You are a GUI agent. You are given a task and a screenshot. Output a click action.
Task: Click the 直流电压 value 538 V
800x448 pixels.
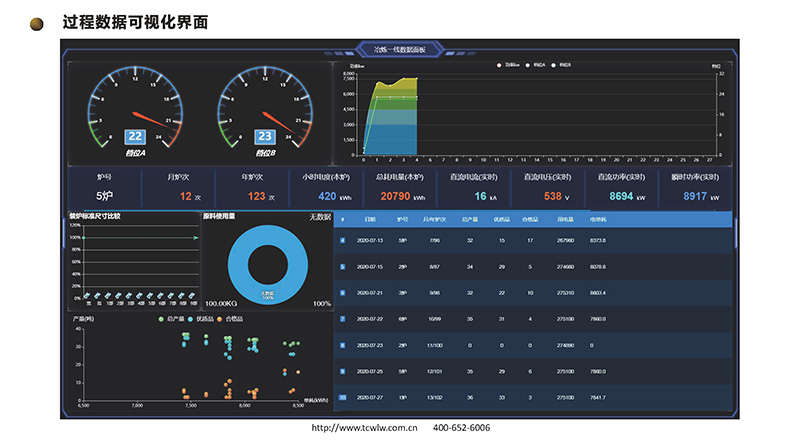556,196
